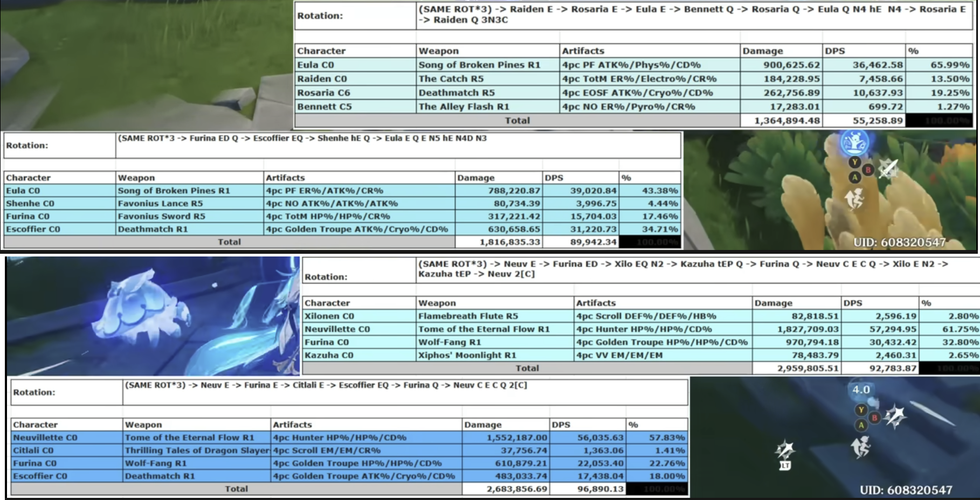Select the 'Citlali C0' character cell
The width and height of the screenshot is (980, 500).
coord(67,450)
